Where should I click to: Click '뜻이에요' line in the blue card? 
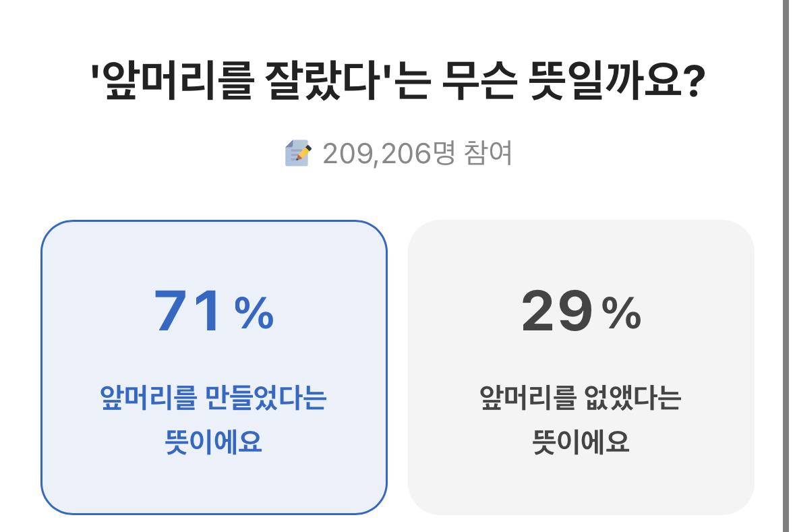(214, 442)
